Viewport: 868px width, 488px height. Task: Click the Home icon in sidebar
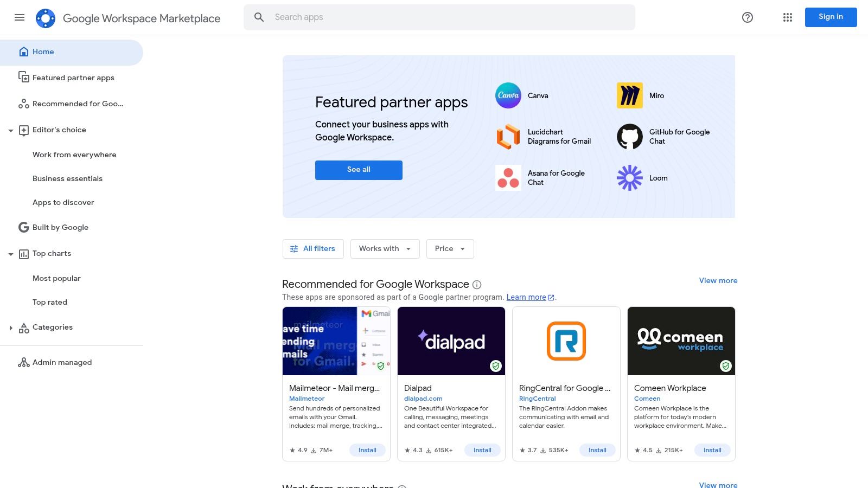click(24, 52)
